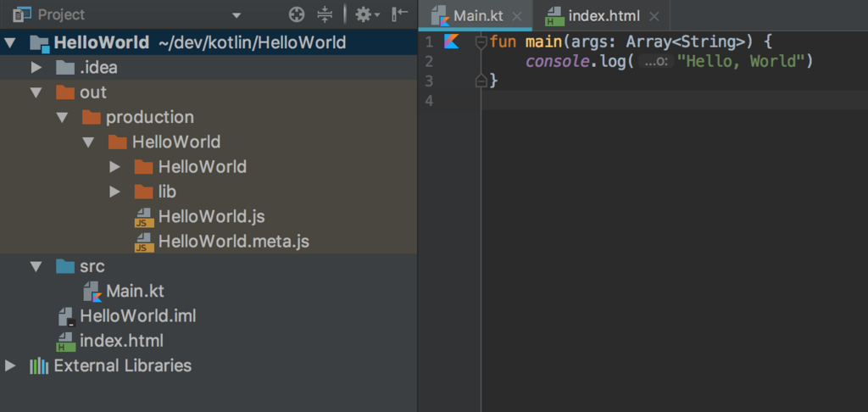This screenshot has height=412, width=868.
Task: Click the fold end marker at line 3
Action: pyautogui.click(x=481, y=81)
